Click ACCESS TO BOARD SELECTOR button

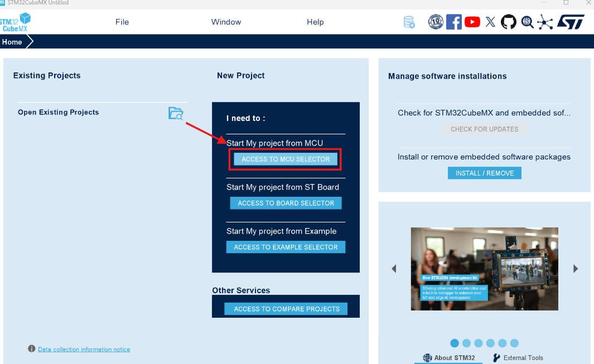coord(286,203)
